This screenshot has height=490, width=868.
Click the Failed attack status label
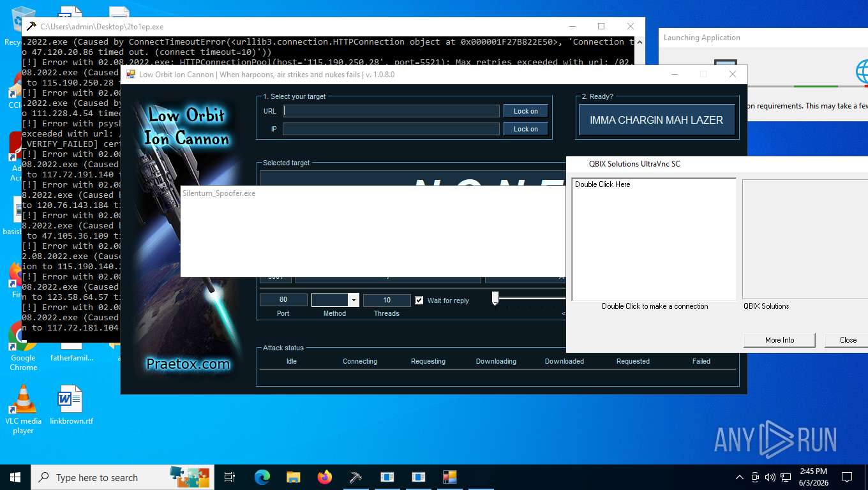point(701,361)
